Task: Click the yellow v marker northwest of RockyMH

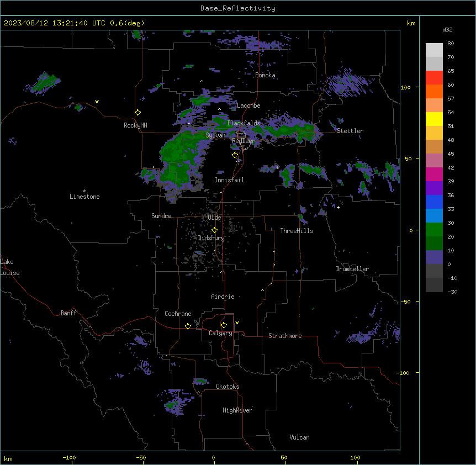Action: point(97,102)
